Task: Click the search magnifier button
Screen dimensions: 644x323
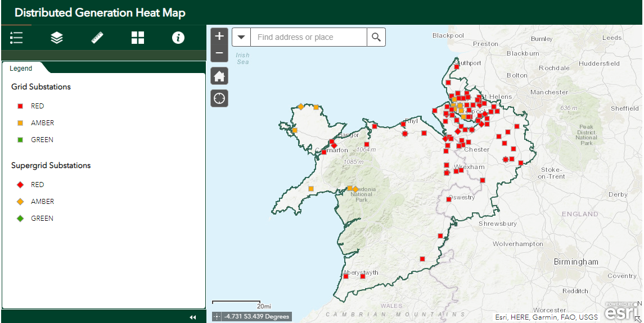Action: pos(376,37)
